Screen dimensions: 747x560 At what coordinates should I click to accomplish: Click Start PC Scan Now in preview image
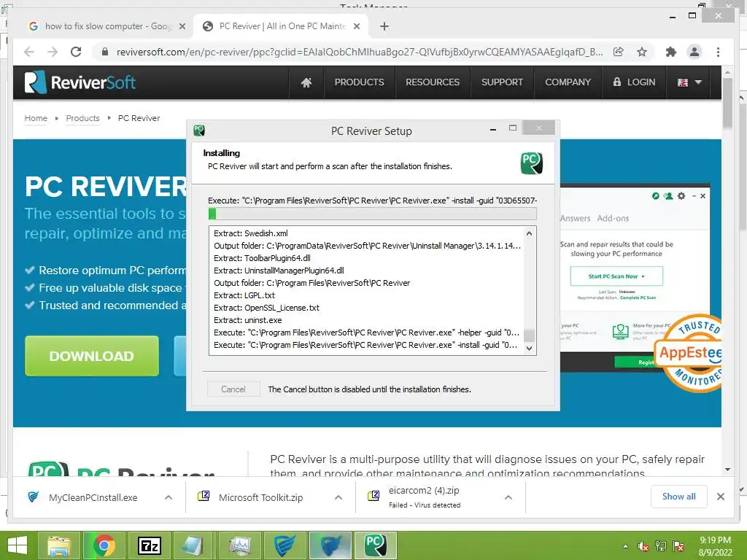coord(616,276)
